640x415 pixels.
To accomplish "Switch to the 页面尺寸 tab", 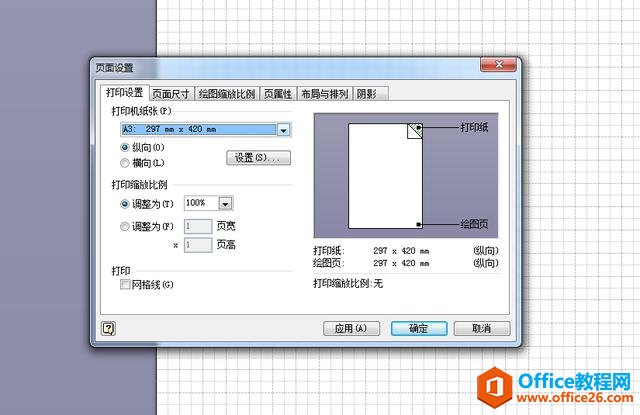I will click(171, 94).
